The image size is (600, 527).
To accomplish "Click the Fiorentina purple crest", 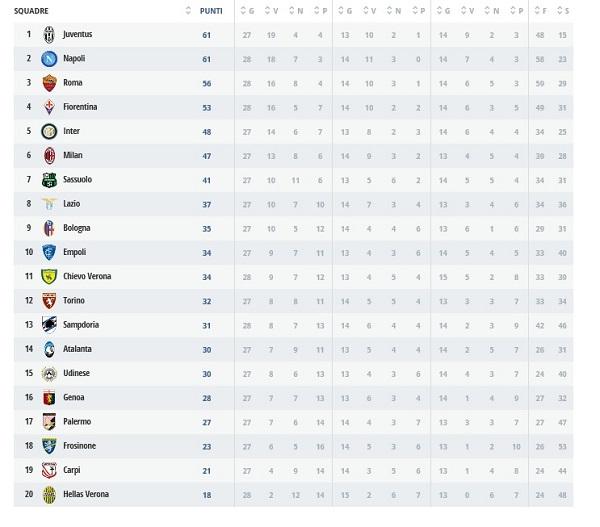I will pyautogui.click(x=49, y=107).
